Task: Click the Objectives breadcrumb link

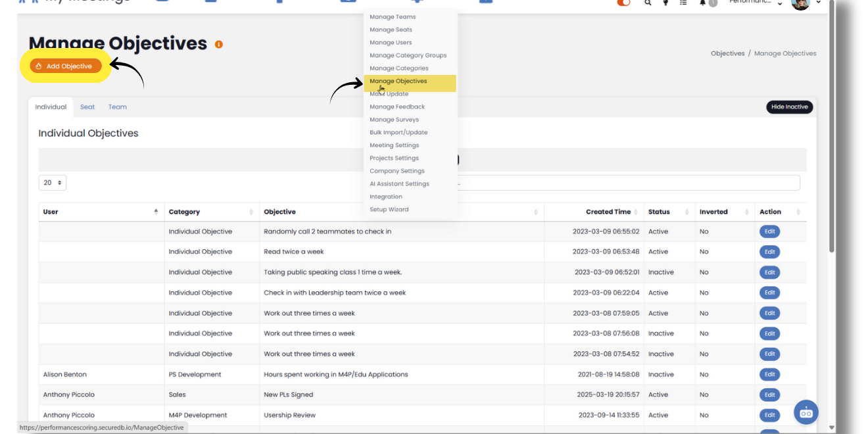Action: click(727, 54)
